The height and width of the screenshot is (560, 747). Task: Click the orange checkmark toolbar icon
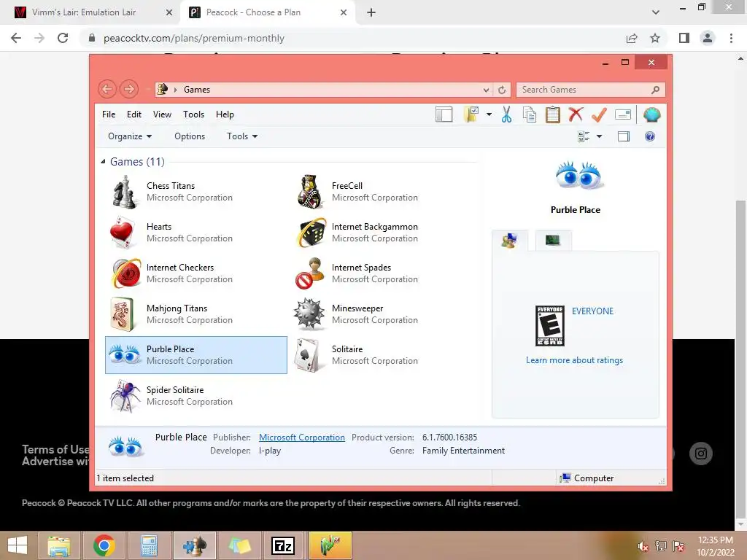coord(599,114)
